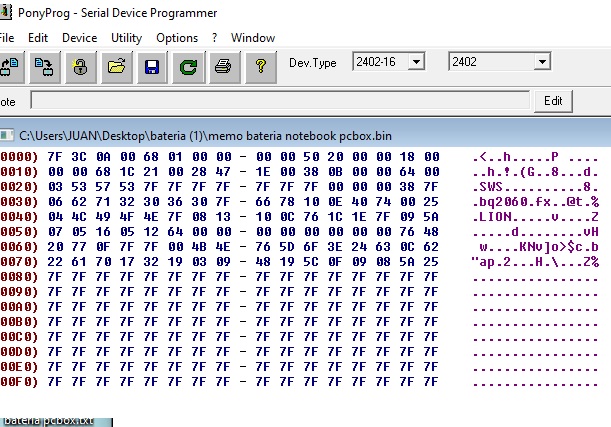
Task: Click hex byte 5C in row 0070
Action: 311,262
